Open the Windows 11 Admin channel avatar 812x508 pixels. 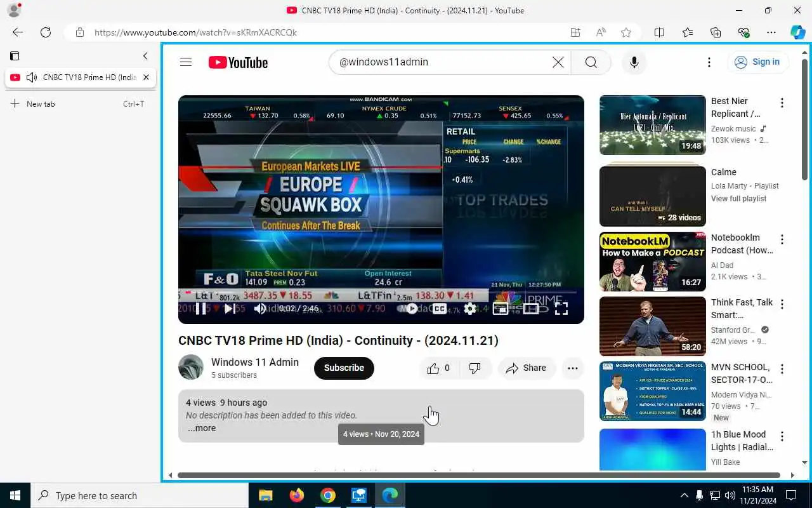coord(191,368)
